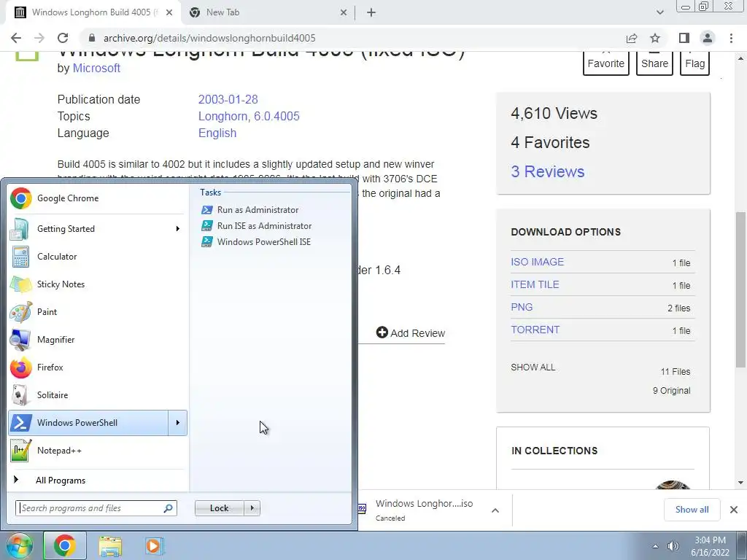Open download item options chevron

pos(495,510)
